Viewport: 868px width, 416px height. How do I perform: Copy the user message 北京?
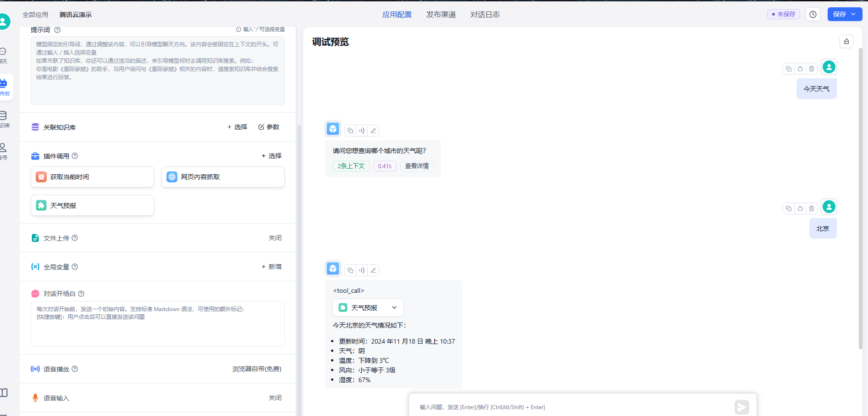tap(789, 208)
